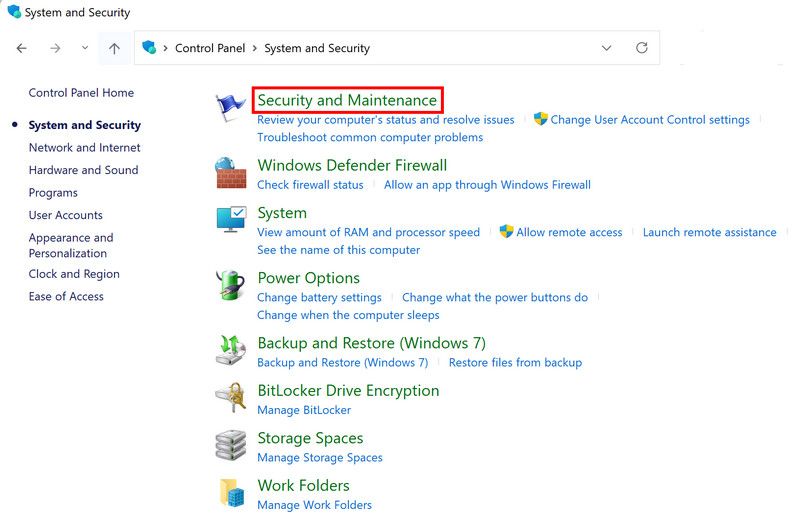Click the Work Folders icon
The width and height of the screenshot is (800, 519).
pyautogui.click(x=231, y=492)
